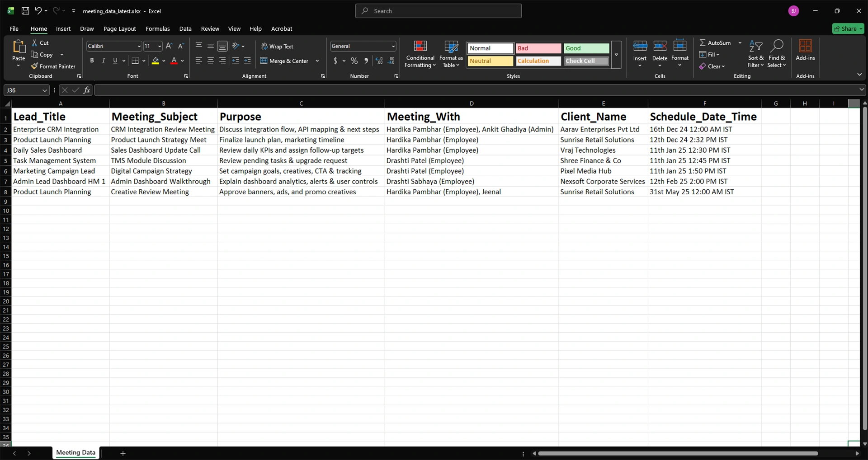Open the Calibri font name dropdown

[x=139, y=47]
